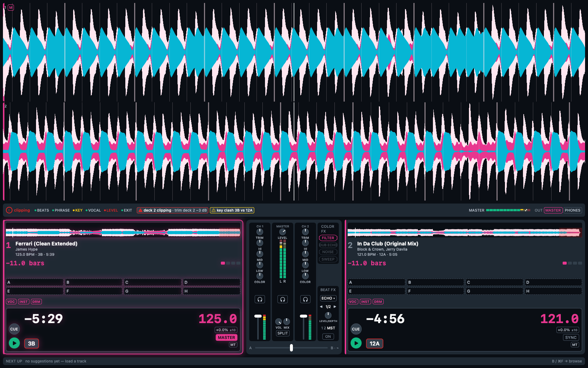This screenshot has height=368, width=588.
Task: Click the key clash 3B vs 12A alert
Action: (x=232, y=210)
